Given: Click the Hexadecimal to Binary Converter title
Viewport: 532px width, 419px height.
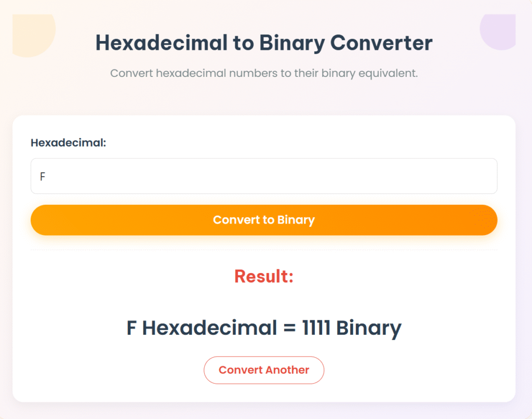Looking at the screenshot, I should [263, 43].
